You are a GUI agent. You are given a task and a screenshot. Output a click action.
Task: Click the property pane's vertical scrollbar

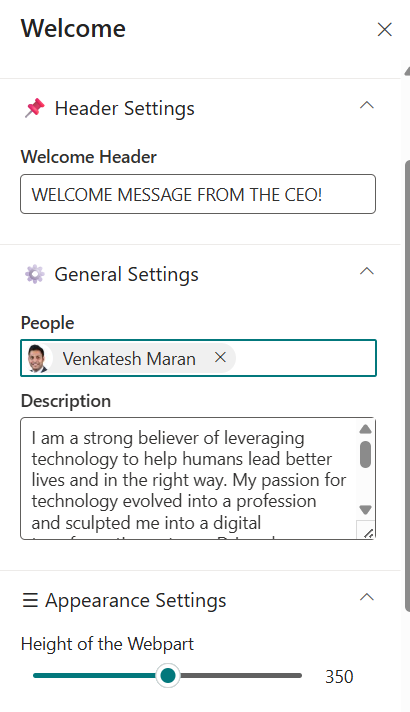tap(407, 386)
